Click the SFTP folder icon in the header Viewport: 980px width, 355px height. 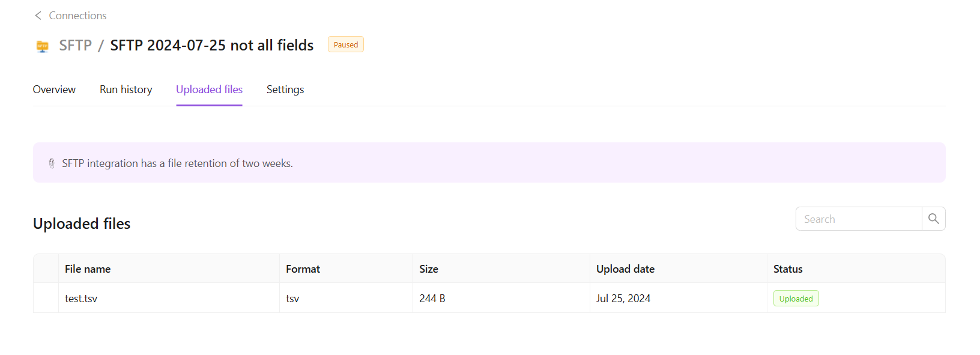42,46
